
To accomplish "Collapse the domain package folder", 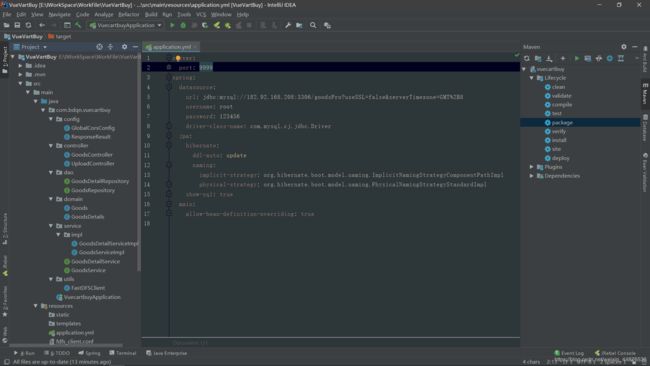I will [51, 199].
